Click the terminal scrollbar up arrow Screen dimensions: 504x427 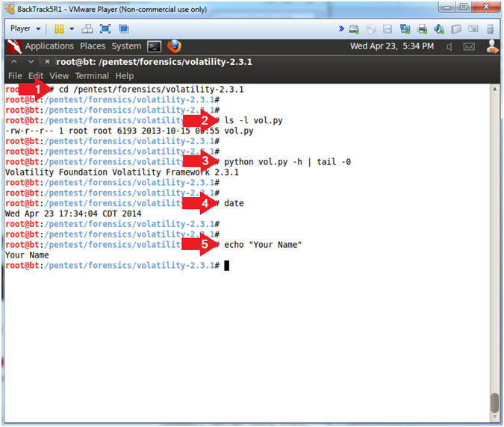(495, 89)
